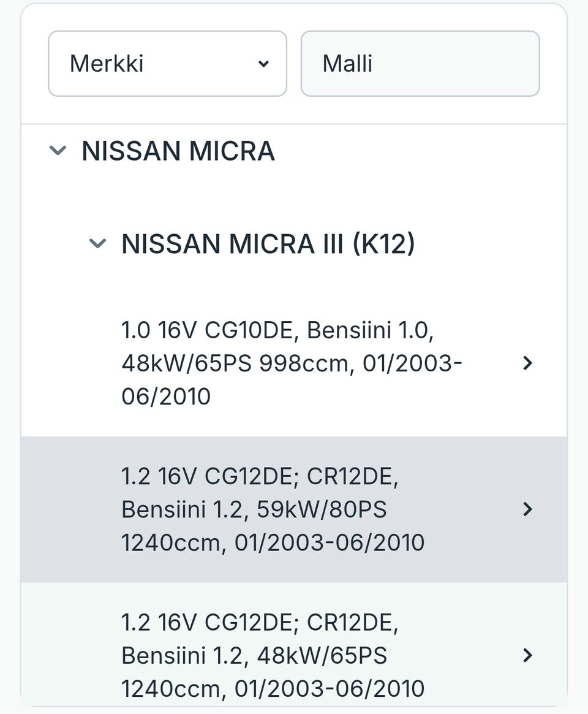Click the small caret in the Merkki selector
The image size is (588, 714).
(263, 64)
